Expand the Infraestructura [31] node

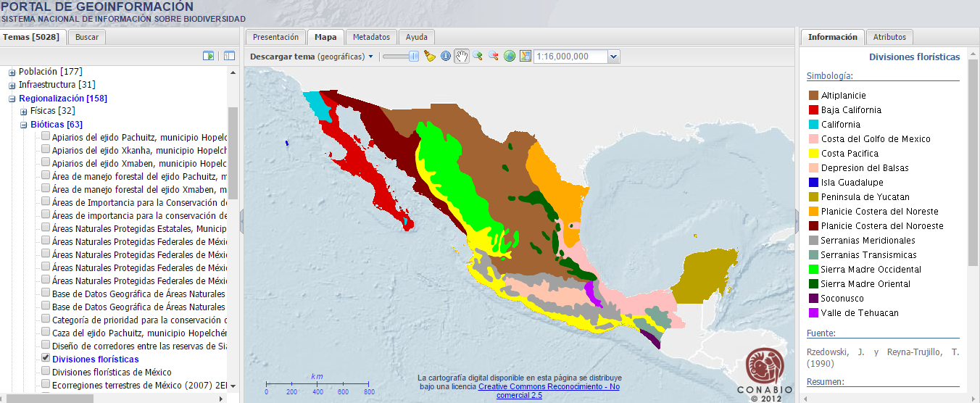(12, 86)
